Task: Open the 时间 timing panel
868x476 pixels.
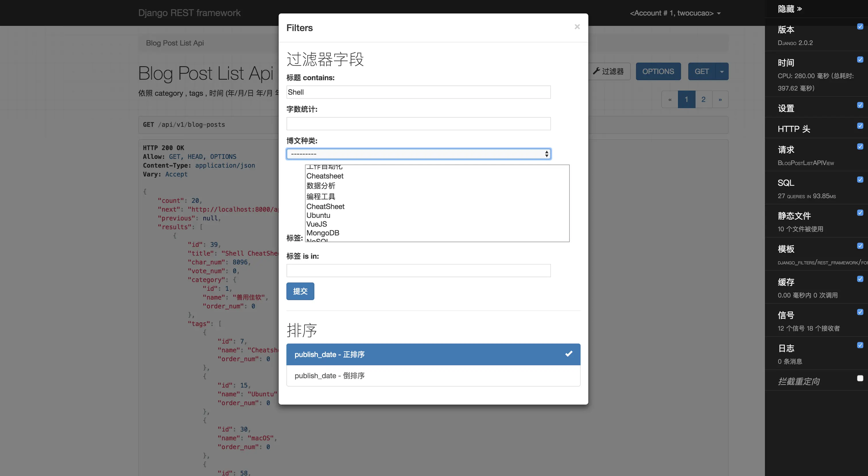Action: click(786, 63)
